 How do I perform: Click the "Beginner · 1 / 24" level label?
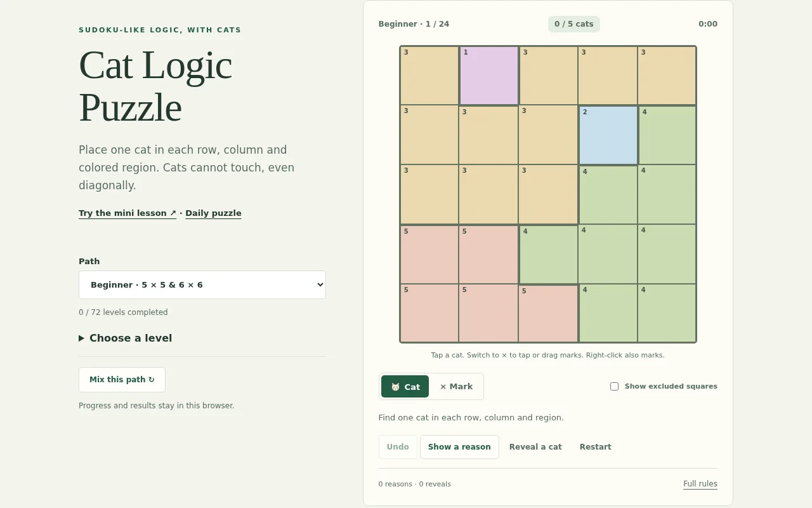414,24
